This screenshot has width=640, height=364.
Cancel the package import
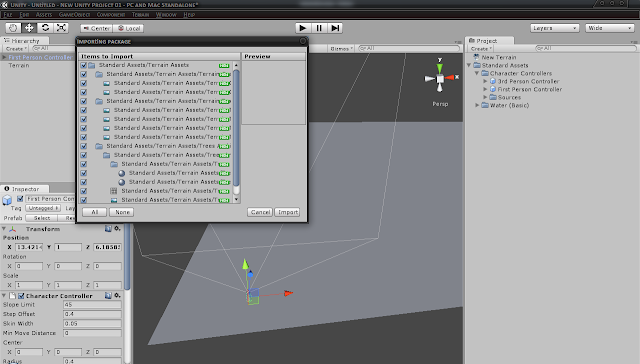pyautogui.click(x=260, y=212)
